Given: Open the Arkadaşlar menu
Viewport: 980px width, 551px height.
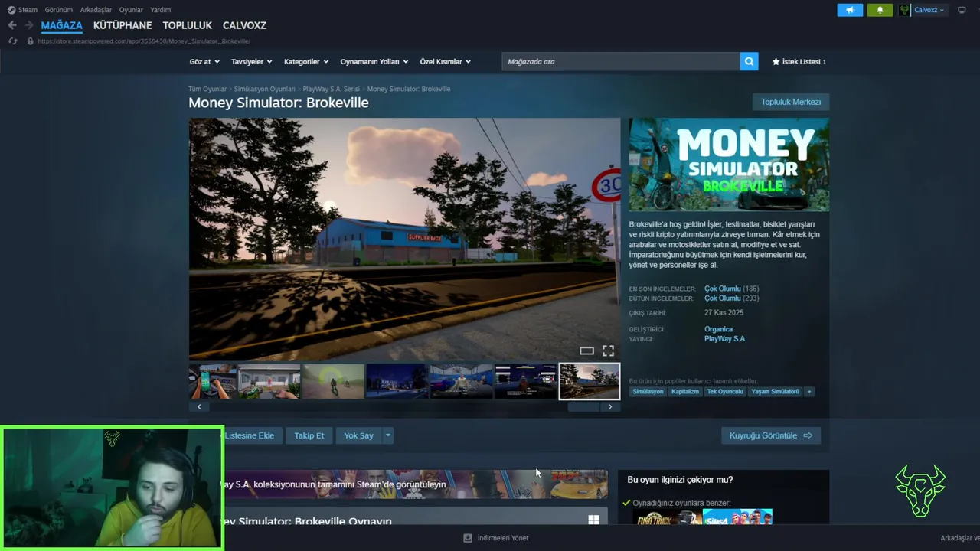Looking at the screenshot, I should tap(96, 10).
